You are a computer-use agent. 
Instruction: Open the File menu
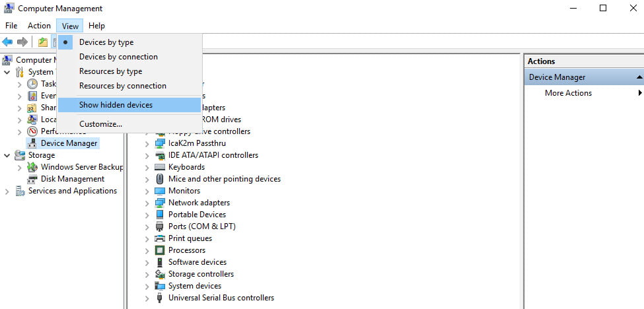11,26
